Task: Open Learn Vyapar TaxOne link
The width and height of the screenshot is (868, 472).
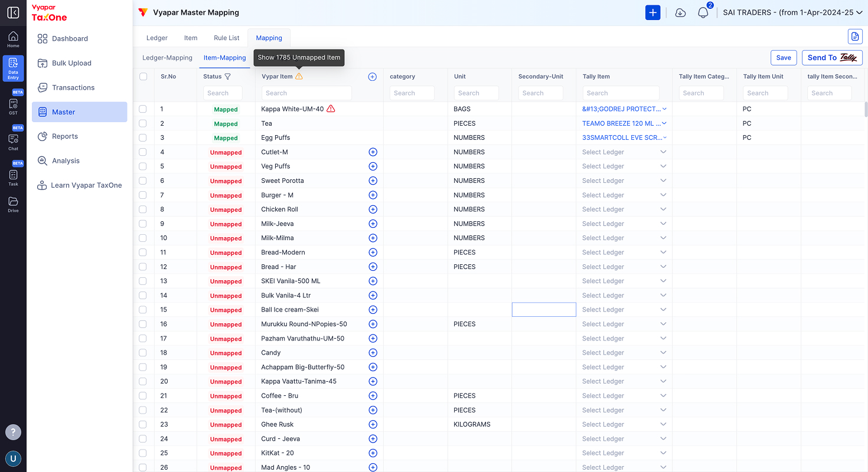Action: click(80, 185)
